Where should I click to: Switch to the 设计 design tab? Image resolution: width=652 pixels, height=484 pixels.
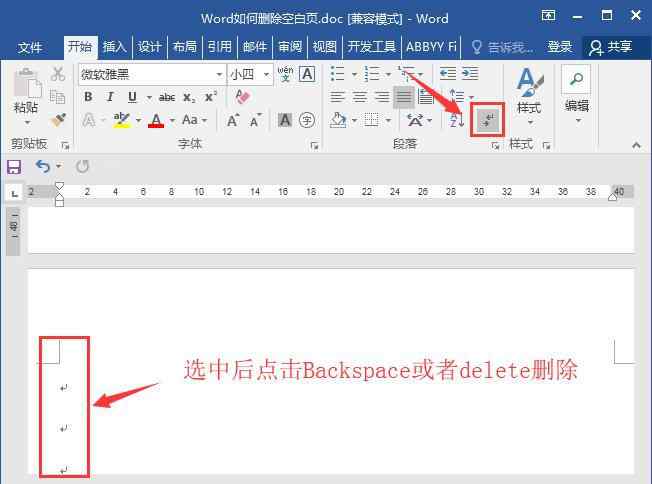pos(149,47)
